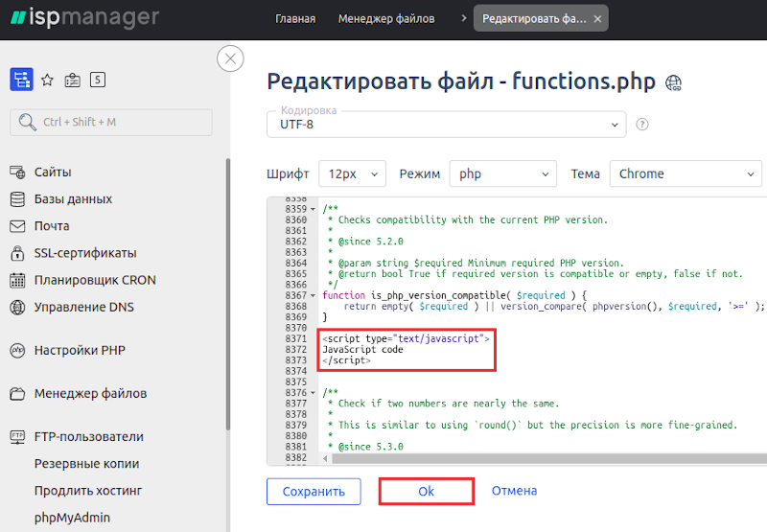Click the '@since 5.3.0' comment line
The height and width of the screenshot is (532, 767).
[365, 447]
